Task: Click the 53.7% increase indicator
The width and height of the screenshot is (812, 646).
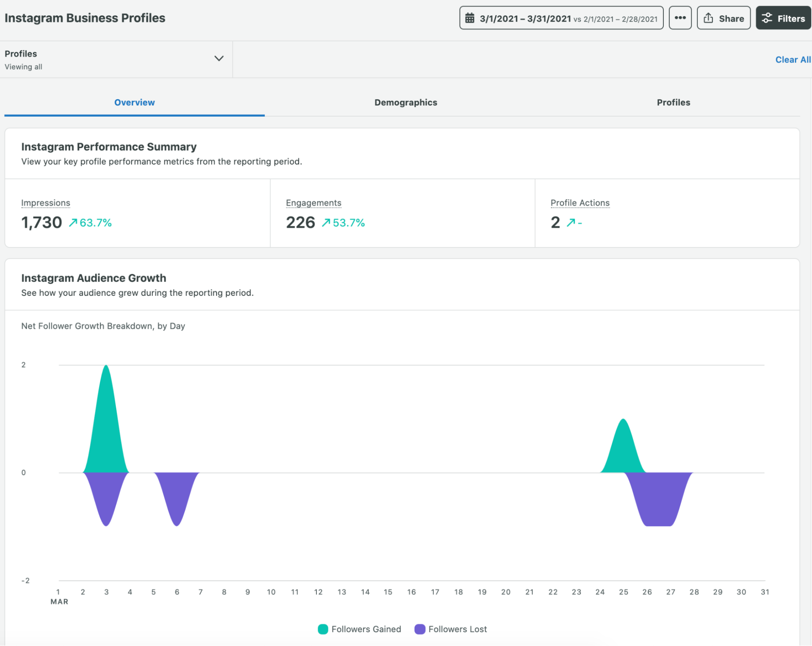Action: pos(343,223)
